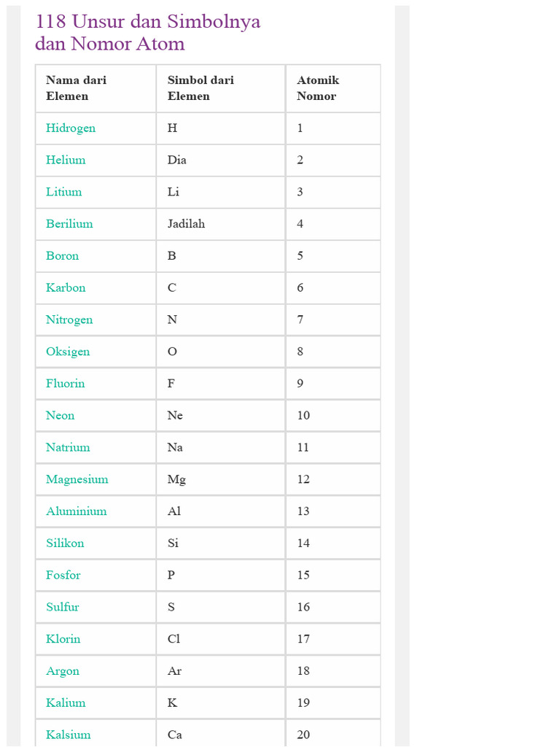The height and width of the screenshot is (747, 560).
Task: Click the Karbon link
Action: point(66,287)
